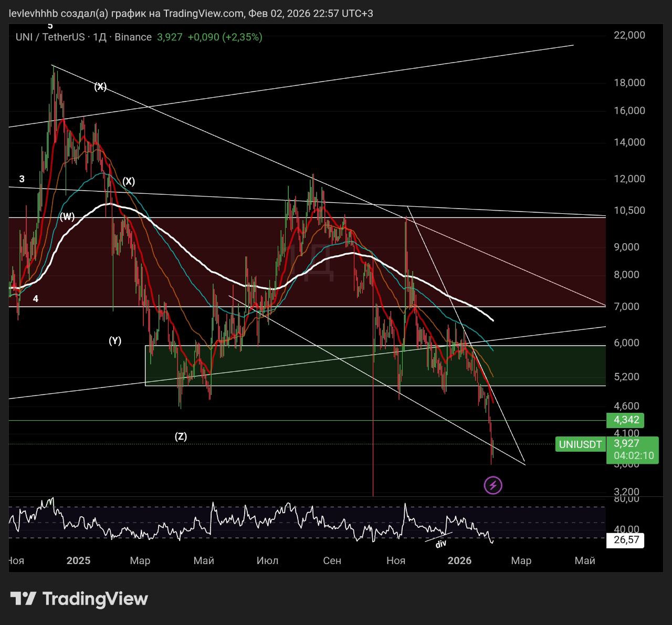672x625 pixels.
Task: Select the (Y) wave label
Action: 115,341
